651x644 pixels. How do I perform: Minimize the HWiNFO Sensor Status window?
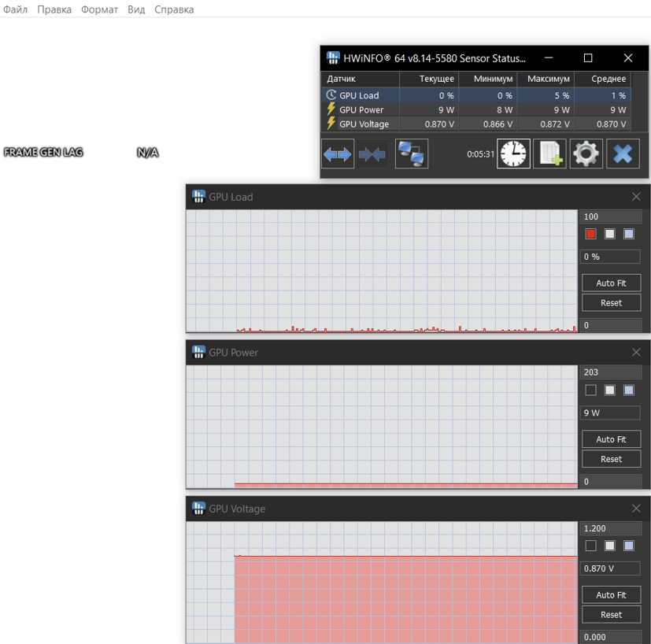click(x=549, y=57)
